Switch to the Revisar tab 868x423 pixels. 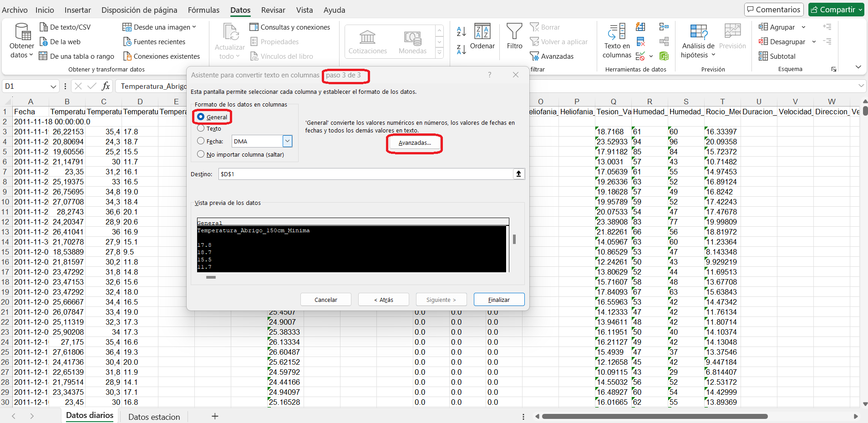(273, 10)
